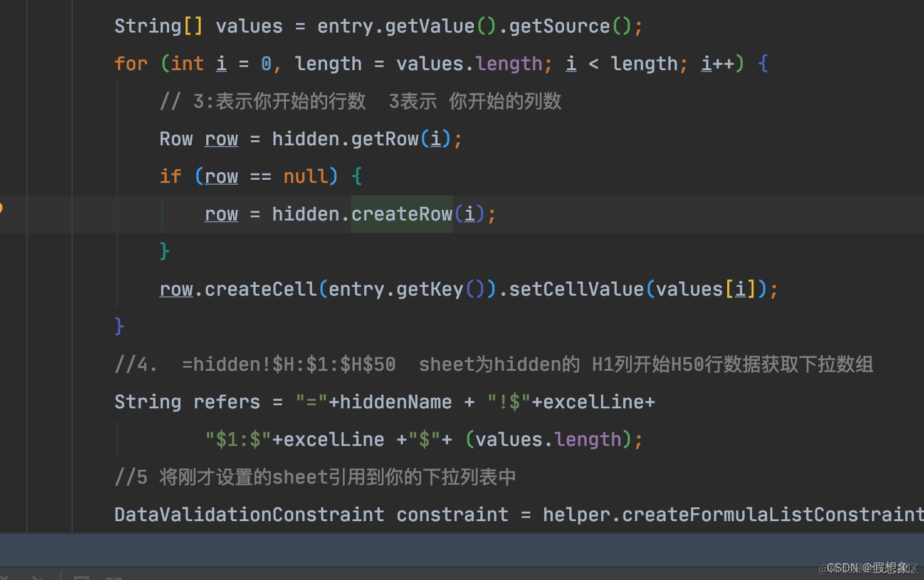Click values.length inside the for loop header
The image size is (924, 580).
pos(469,64)
